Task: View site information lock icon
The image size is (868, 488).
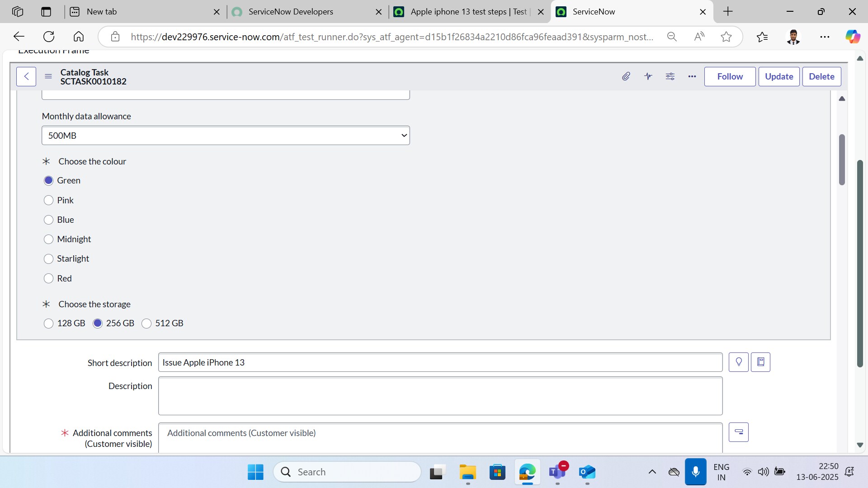Action: coord(115,37)
